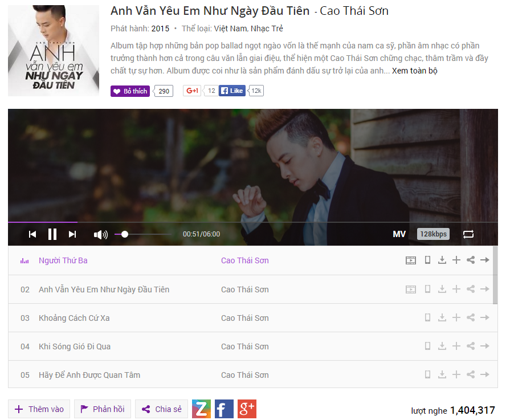Open the Việt Nam genre link
This screenshot has width=510, height=420.
pyautogui.click(x=230, y=28)
